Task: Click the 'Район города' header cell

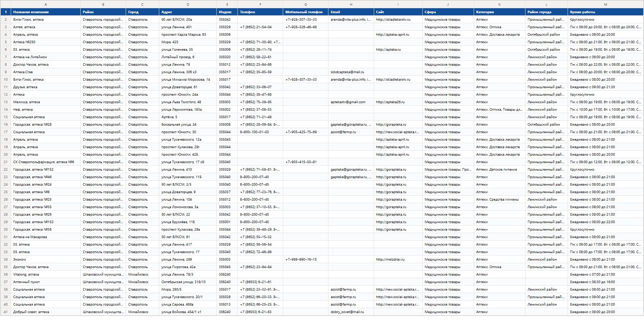Action: (x=547, y=12)
